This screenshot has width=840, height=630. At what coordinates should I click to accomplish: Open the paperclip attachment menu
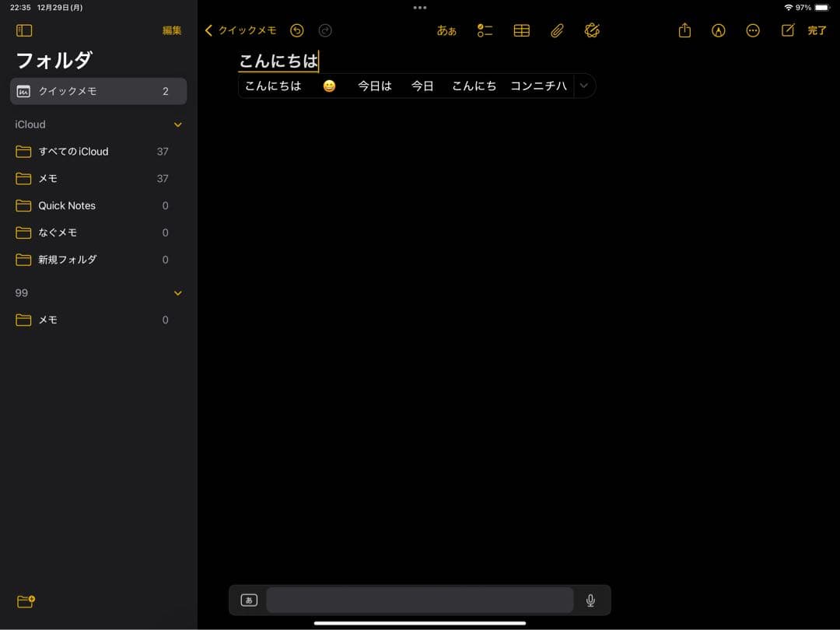point(557,30)
